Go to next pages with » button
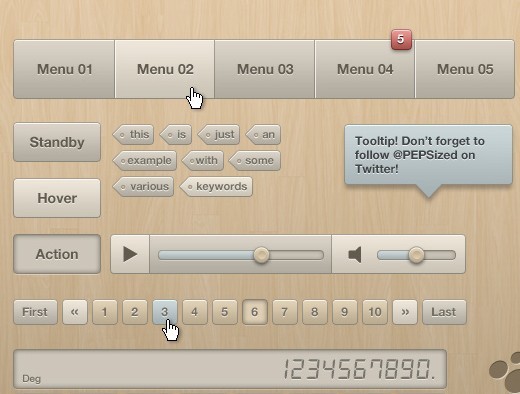Viewport: 520px width, 394px height. [405, 312]
